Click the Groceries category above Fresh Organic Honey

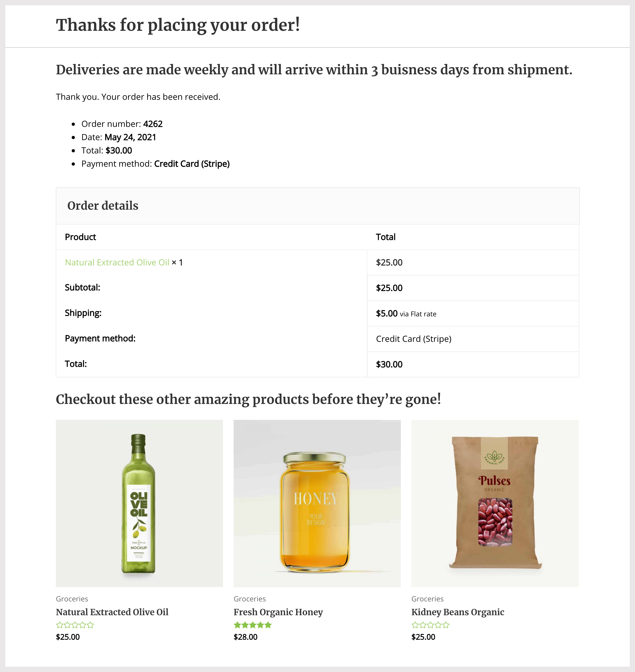point(250,599)
